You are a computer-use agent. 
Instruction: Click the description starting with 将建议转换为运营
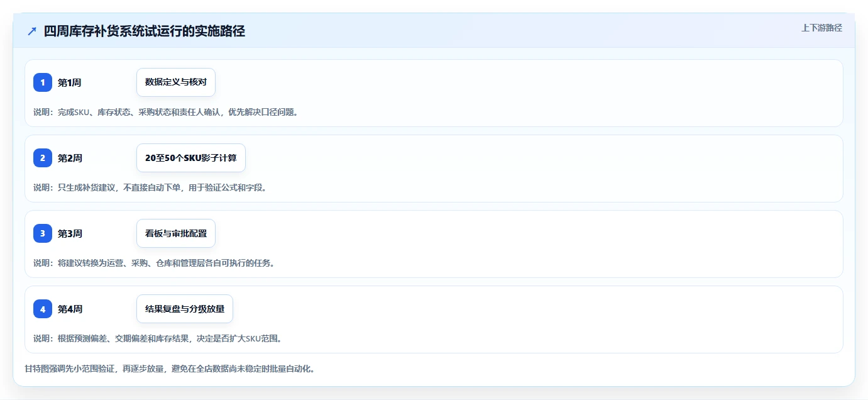coord(154,263)
